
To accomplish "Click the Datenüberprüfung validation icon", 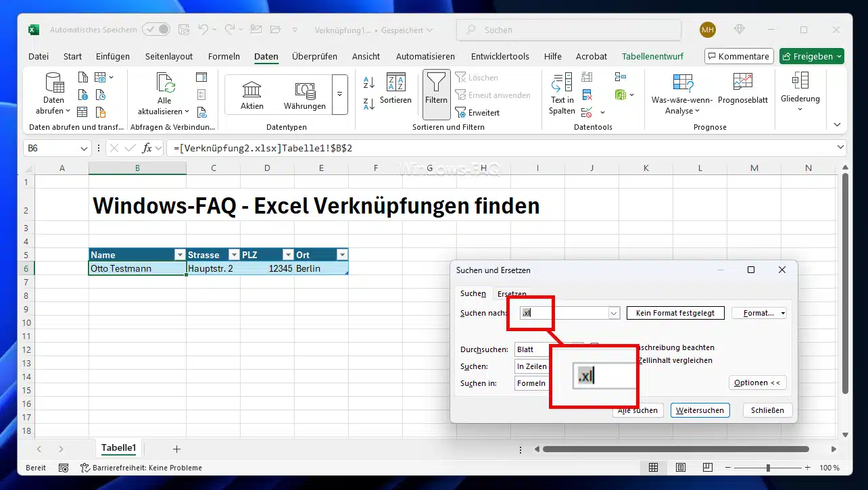I will [x=587, y=112].
